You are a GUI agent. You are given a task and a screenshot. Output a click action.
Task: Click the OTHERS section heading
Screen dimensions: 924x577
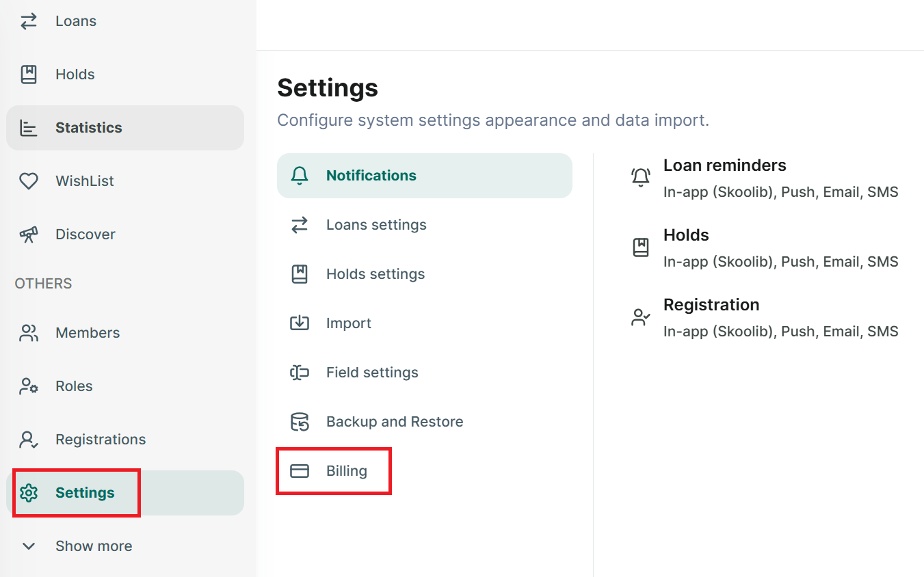pyautogui.click(x=43, y=284)
